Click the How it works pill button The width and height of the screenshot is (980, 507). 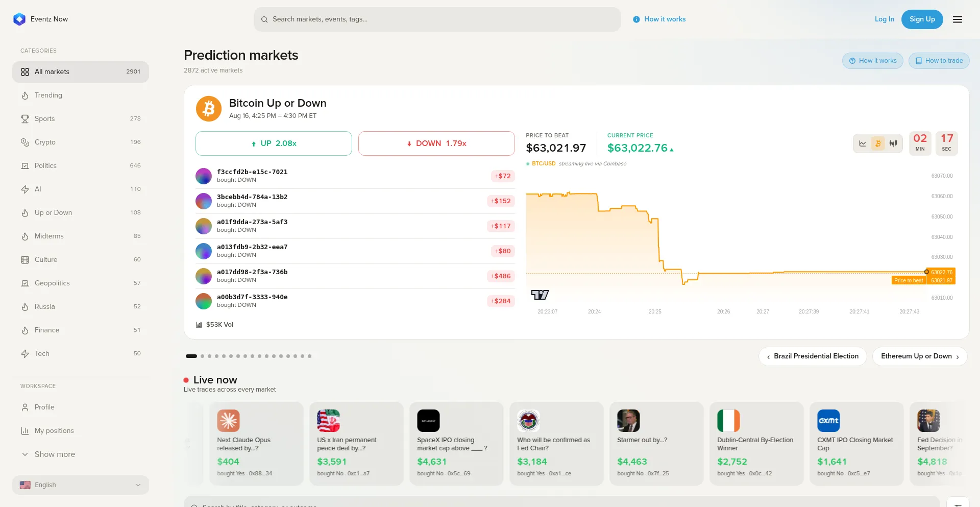pyautogui.click(x=873, y=61)
